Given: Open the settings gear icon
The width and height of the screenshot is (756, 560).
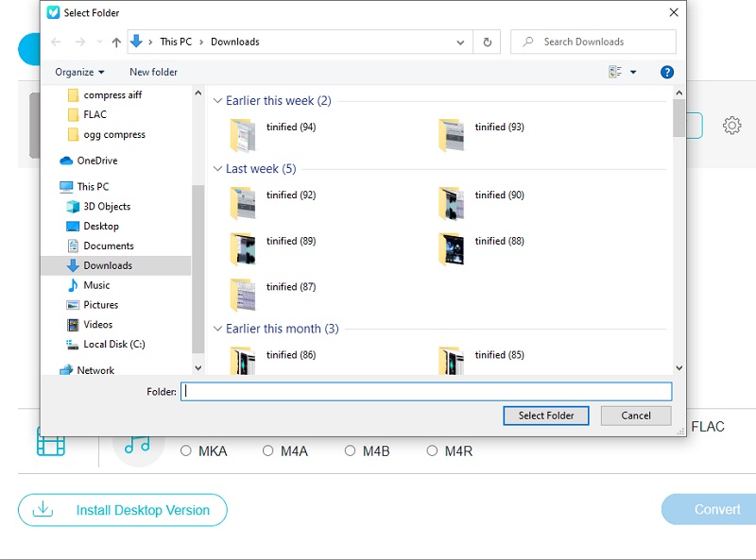Looking at the screenshot, I should [x=731, y=126].
